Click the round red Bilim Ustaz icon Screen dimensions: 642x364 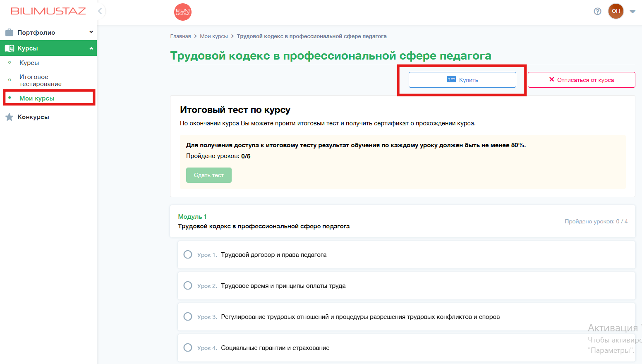183,12
